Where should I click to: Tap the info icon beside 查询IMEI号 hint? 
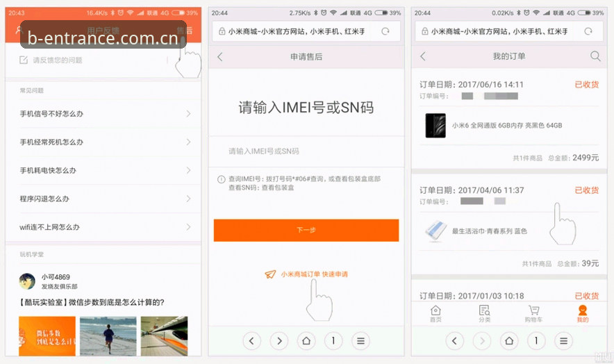coord(222,179)
